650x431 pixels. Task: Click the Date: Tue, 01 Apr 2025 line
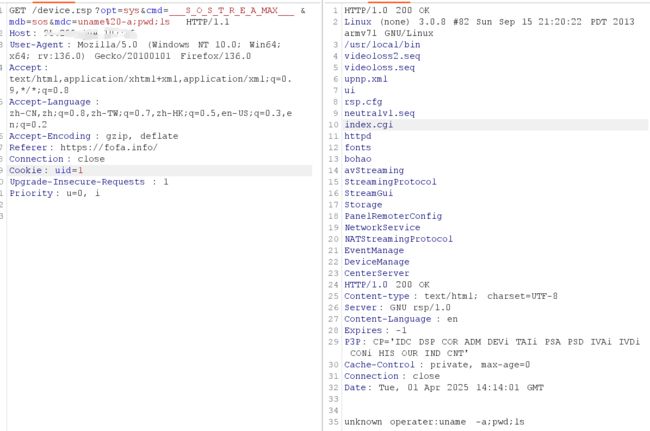tap(444, 387)
